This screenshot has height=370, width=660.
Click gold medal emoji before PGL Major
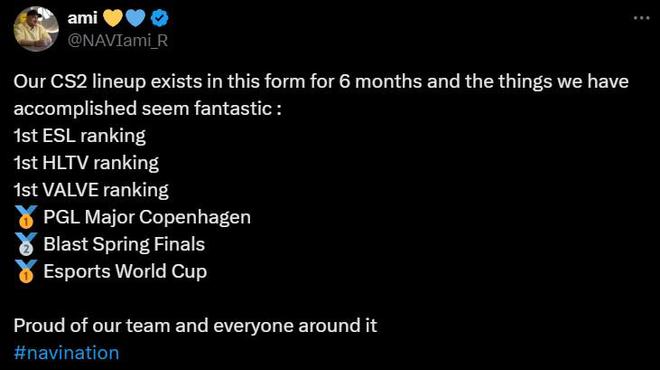point(26,217)
